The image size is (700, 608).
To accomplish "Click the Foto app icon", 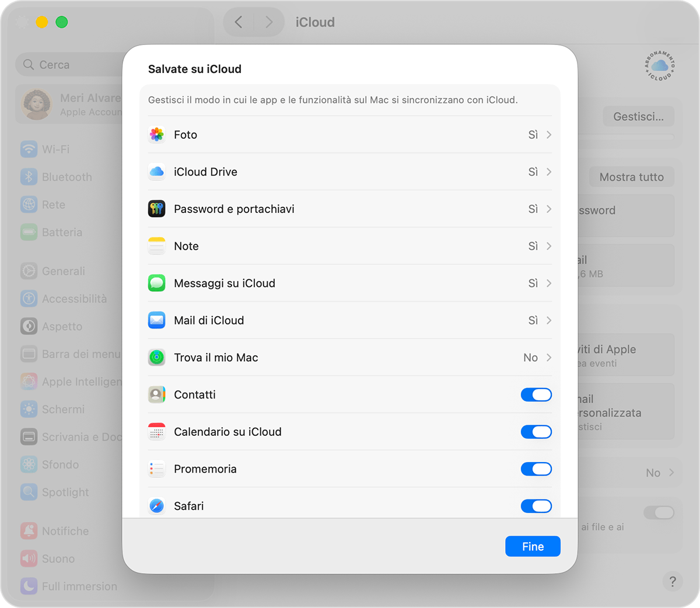I will (x=156, y=134).
